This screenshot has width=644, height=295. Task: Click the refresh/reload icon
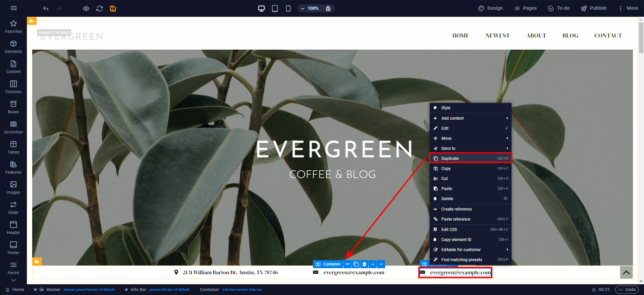click(x=100, y=8)
